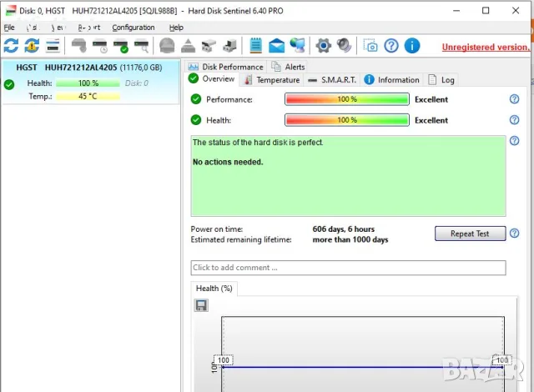The image size is (534, 392).
Task: Click the computer with drive icon
Action: [229, 46]
